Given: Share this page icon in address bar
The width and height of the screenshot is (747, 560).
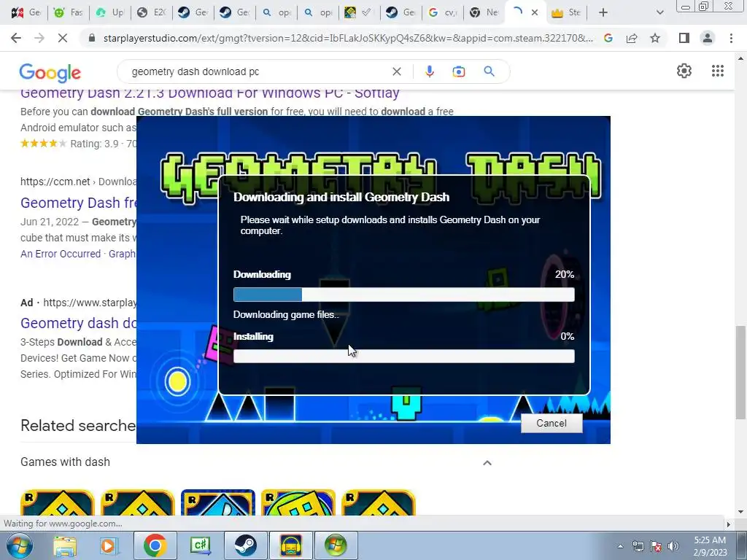Looking at the screenshot, I should pyautogui.click(x=632, y=38).
